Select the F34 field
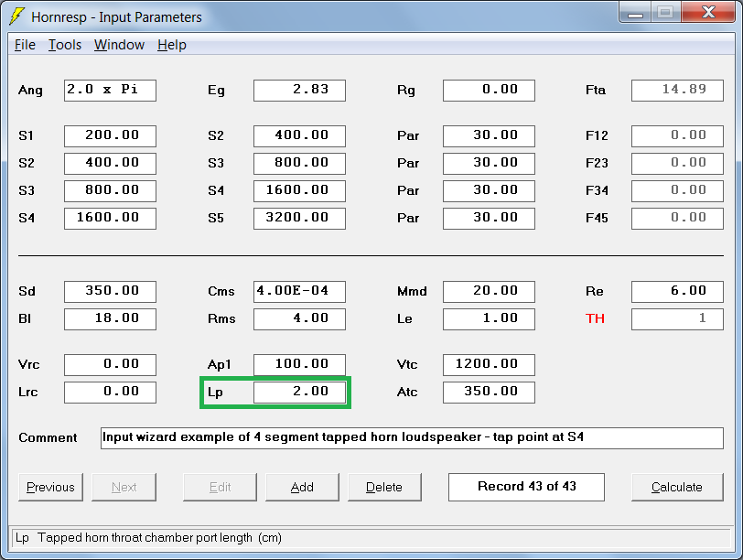Viewport: 743px width, 560px height. pyautogui.click(x=677, y=191)
